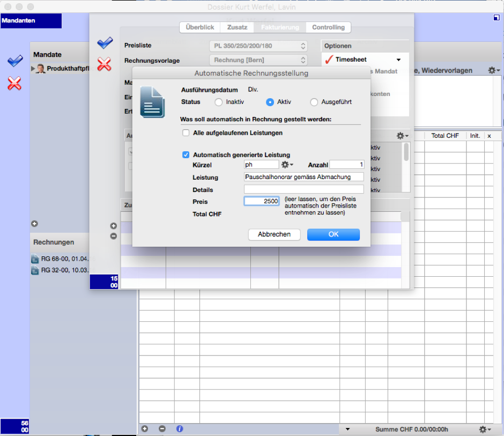The height and width of the screenshot is (436, 504).
Task: Click the Abbrechen button
Action: pyautogui.click(x=274, y=234)
